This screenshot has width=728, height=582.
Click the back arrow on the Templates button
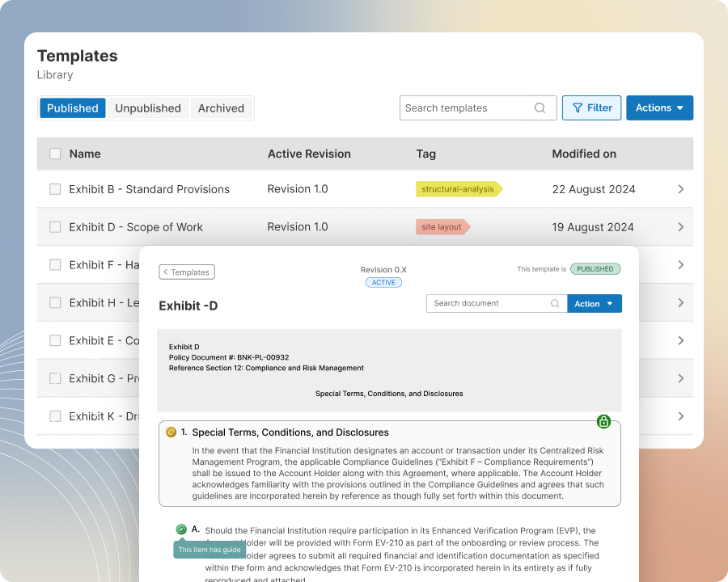coord(165,272)
